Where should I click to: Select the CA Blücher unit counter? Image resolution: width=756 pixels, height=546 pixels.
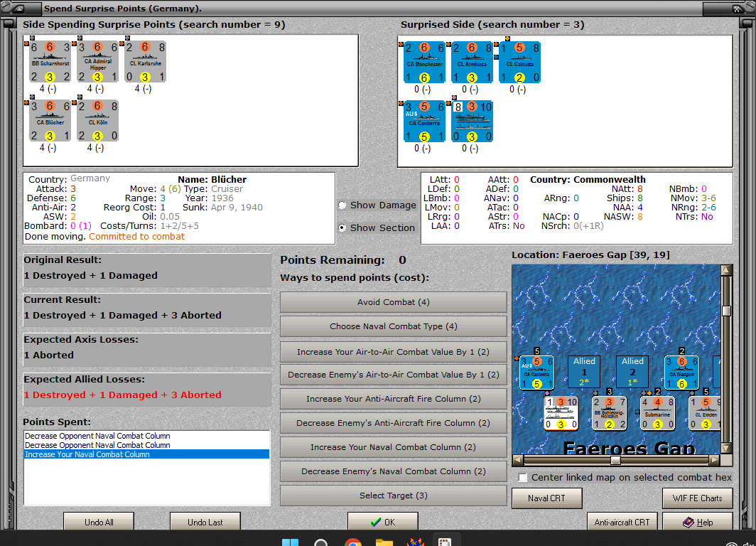[x=50, y=121]
